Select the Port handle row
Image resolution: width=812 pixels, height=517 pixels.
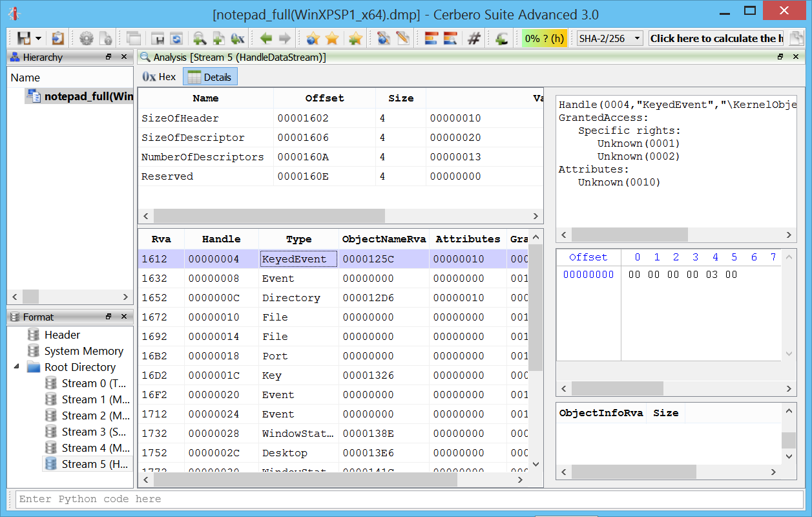pos(333,356)
